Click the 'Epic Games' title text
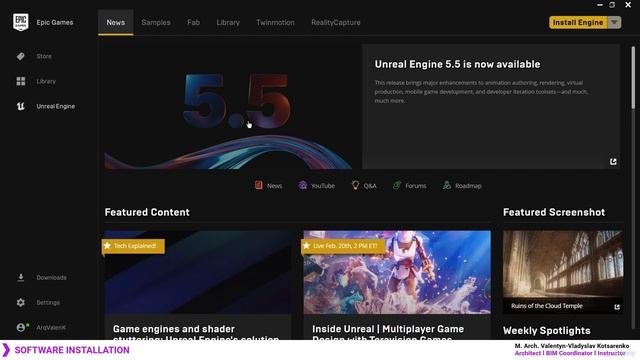640x360 pixels. 55,22
